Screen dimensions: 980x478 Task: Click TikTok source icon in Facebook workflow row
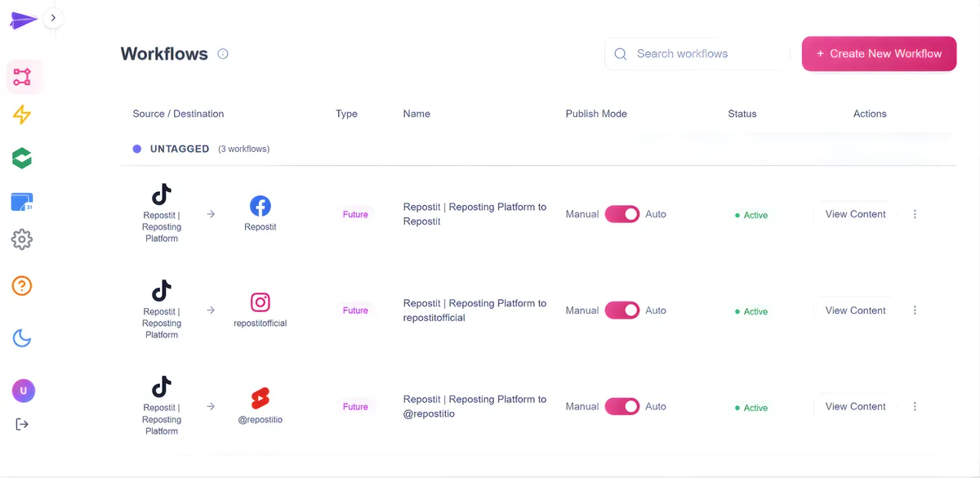point(162,194)
